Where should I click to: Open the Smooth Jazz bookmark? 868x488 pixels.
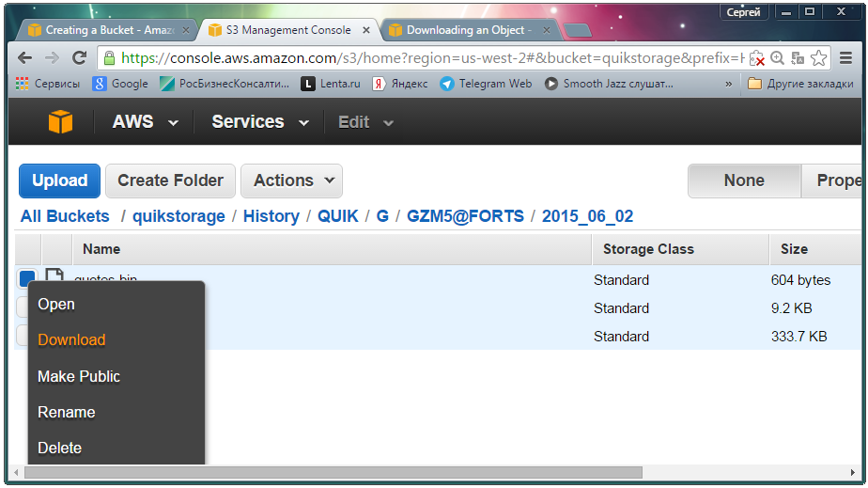(609, 84)
